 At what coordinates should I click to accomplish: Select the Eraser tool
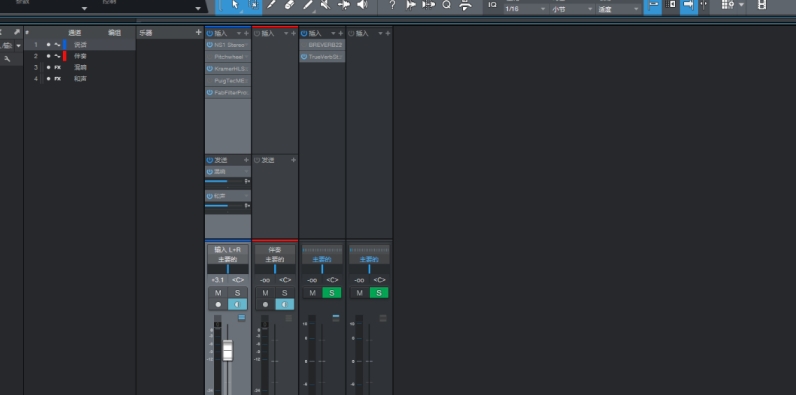289,5
